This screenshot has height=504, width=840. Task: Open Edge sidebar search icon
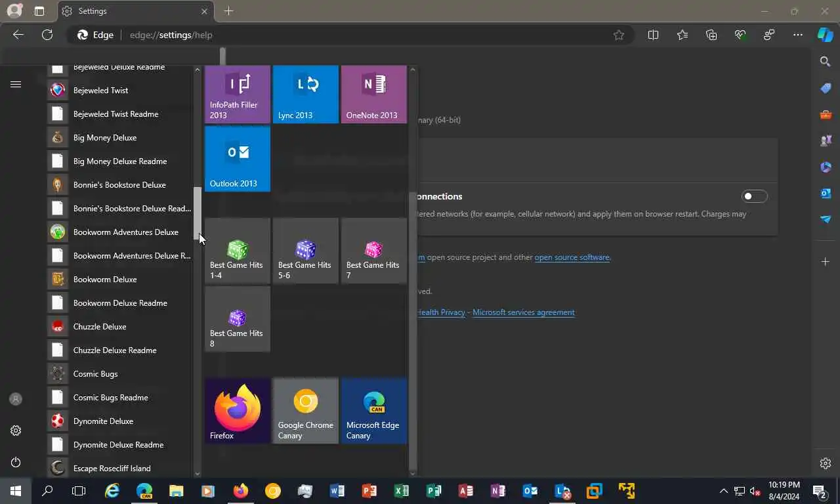pos(826,62)
